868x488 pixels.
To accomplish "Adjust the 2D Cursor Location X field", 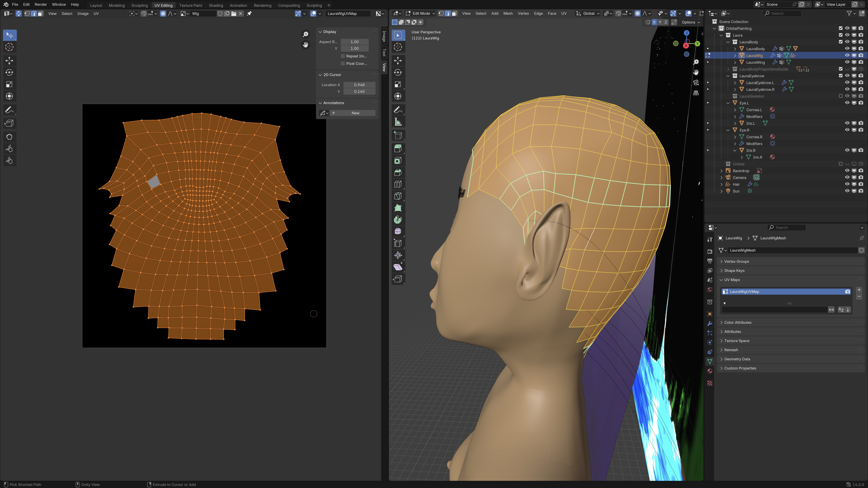I will coord(359,85).
